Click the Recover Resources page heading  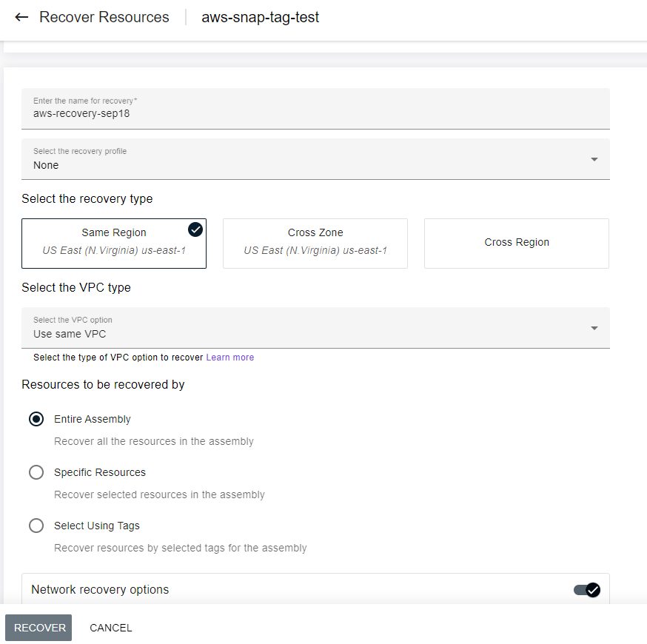click(x=104, y=17)
